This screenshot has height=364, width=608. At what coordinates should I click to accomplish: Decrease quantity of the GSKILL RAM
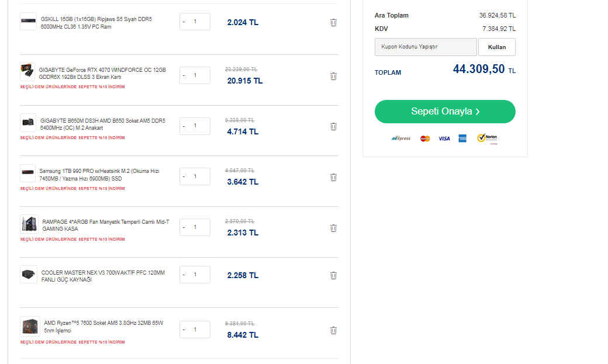[184, 22]
